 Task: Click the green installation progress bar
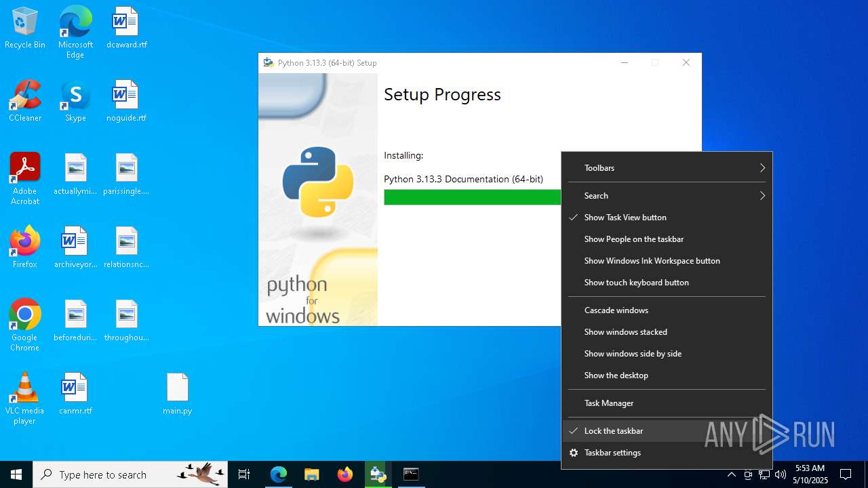pyautogui.click(x=473, y=197)
